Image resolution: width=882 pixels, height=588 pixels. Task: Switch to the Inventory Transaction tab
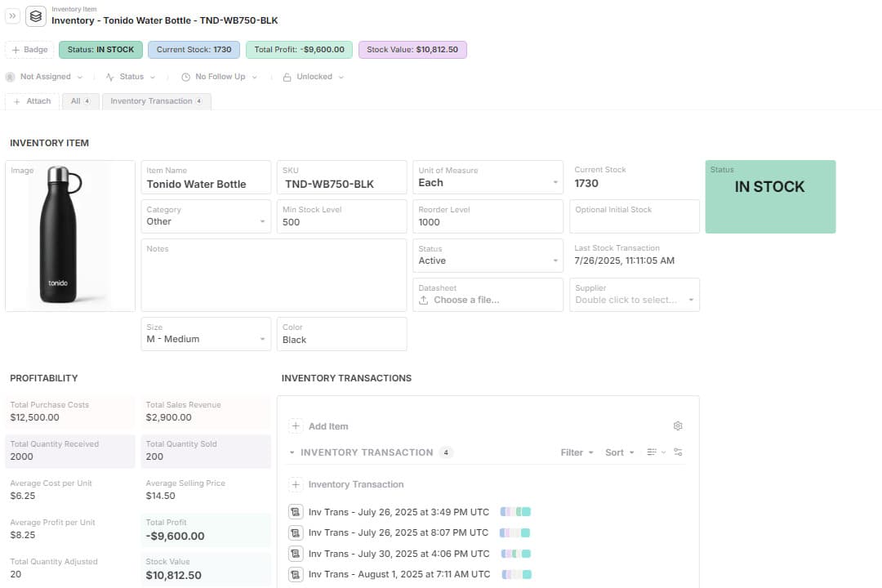point(156,101)
